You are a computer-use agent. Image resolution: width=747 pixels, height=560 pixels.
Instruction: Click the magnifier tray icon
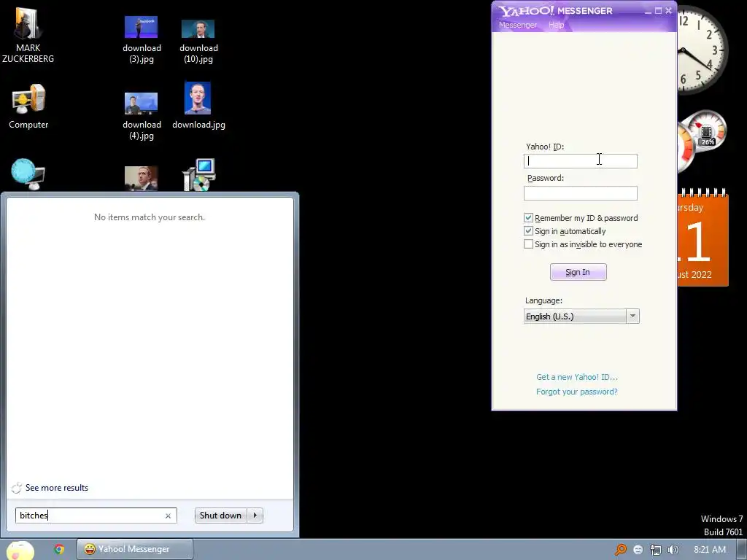pyautogui.click(x=621, y=550)
